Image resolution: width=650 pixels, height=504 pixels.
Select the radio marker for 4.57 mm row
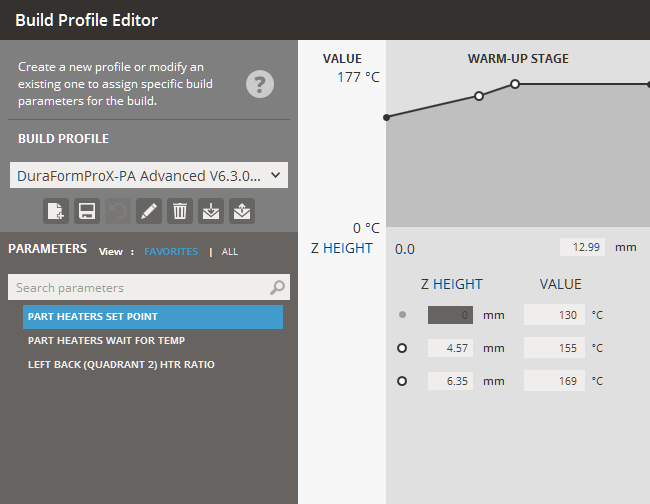(x=402, y=348)
